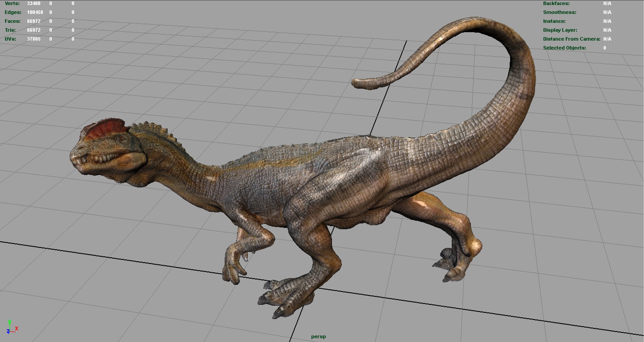Select the UVs label in the HUD
Screen dimensions: 644x342
click(10, 39)
